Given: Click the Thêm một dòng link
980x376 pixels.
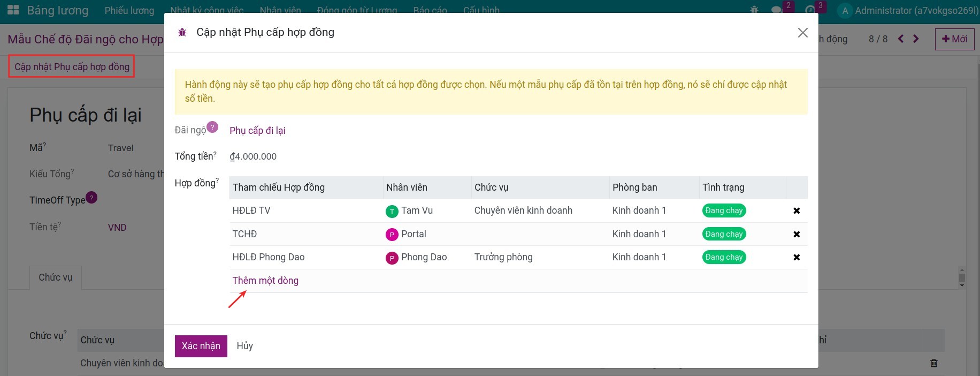Looking at the screenshot, I should coord(265,281).
